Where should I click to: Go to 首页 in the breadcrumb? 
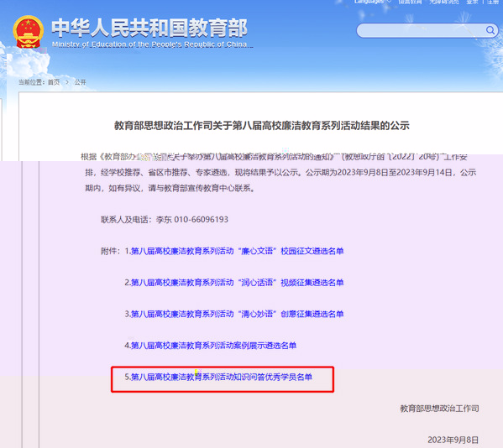[x=54, y=82]
